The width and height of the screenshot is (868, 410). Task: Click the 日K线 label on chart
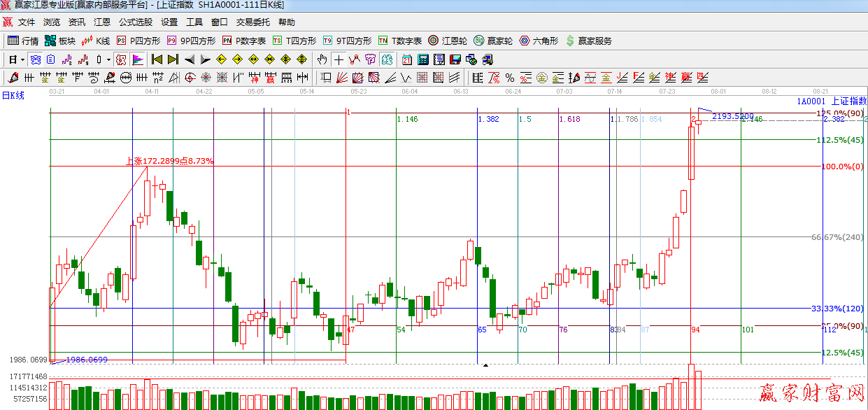pos(13,95)
